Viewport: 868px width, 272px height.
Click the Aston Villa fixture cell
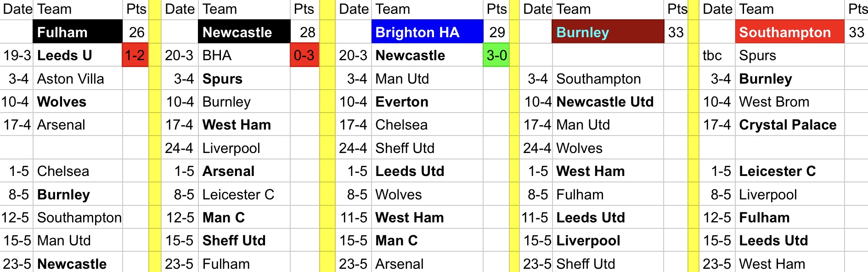click(77, 79)
